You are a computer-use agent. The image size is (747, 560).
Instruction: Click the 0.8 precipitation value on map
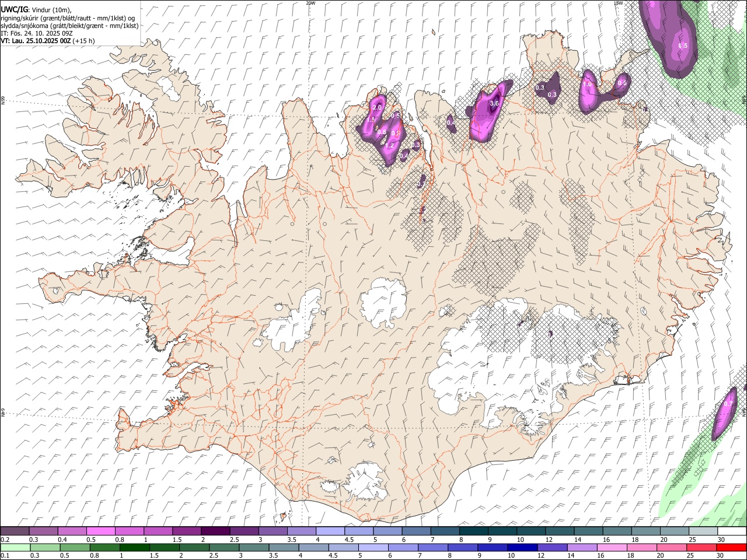(382, 133)
